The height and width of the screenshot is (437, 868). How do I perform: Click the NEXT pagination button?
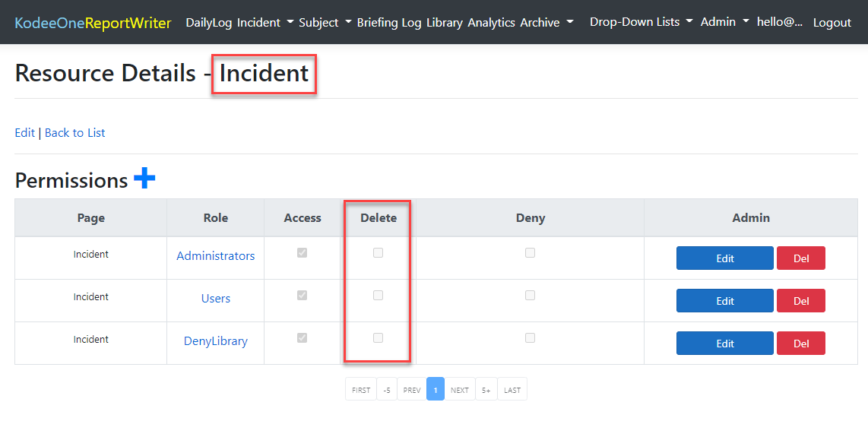pos(459,390)
